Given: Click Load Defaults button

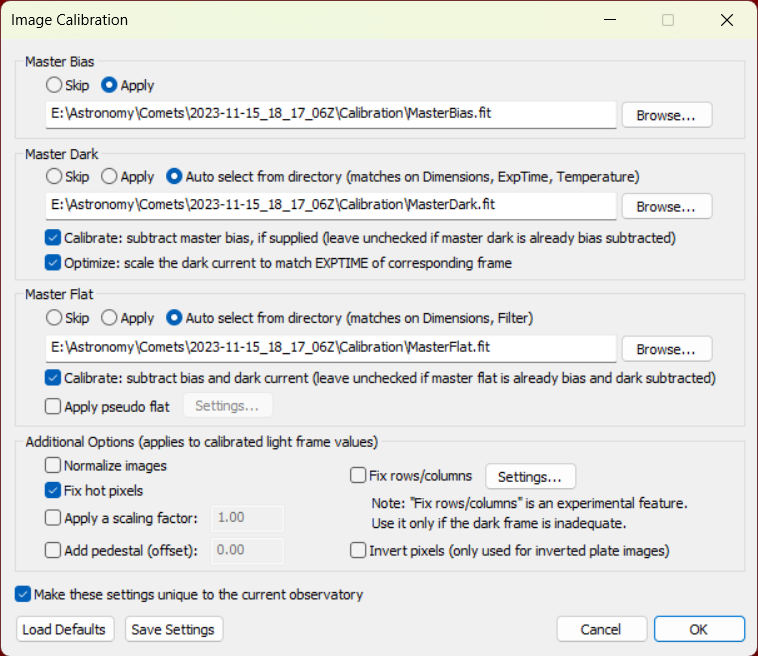Looking at the screenshot, I should coord(65,629).
